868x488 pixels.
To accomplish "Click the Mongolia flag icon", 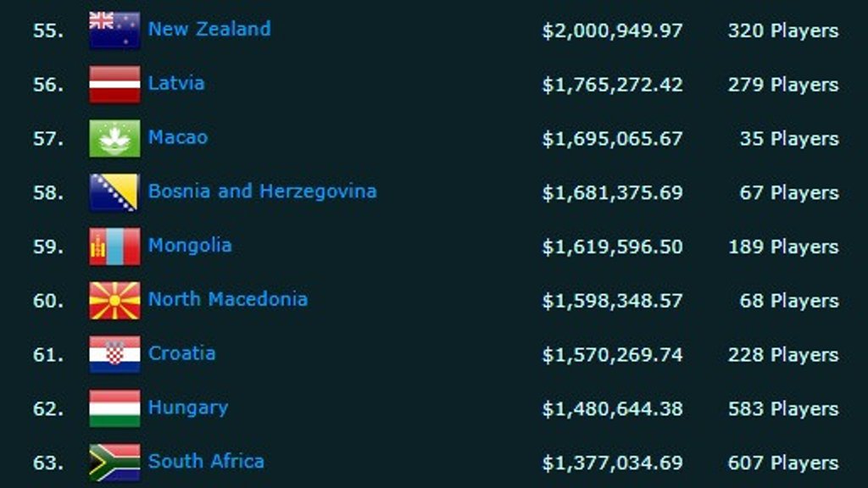I will click(114, 247).
